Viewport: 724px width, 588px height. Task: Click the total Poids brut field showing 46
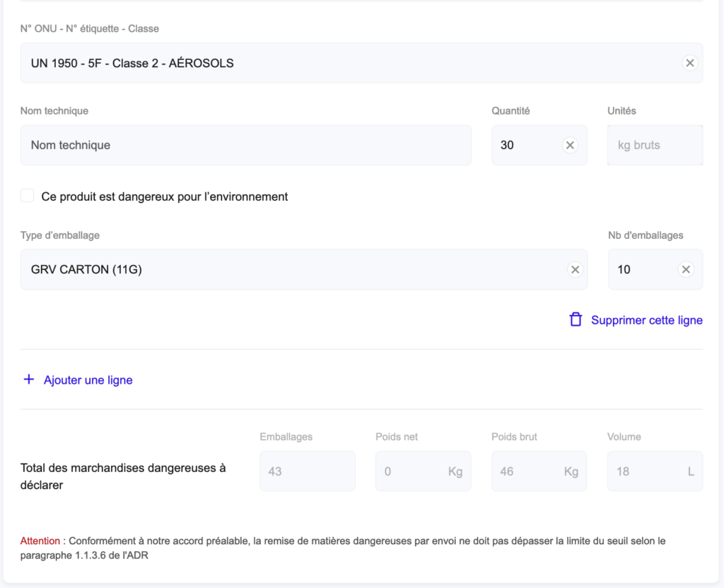538,471
